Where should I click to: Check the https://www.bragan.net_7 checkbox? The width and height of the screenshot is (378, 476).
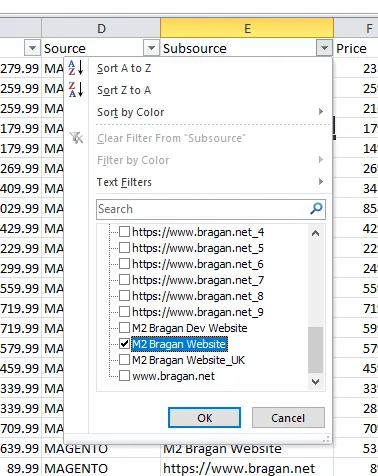(124, 279)
